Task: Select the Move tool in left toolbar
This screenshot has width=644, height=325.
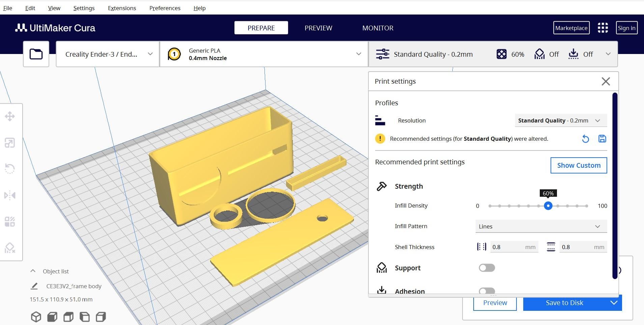Action: [x=10, y=117]
